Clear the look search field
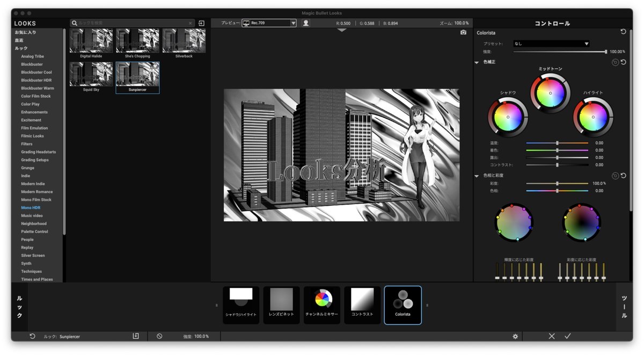The image size is (644, 355). (190, 24)
